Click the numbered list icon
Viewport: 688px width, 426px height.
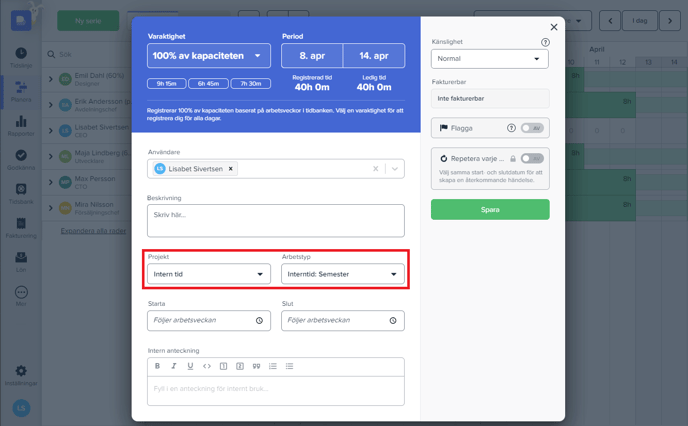pyautogui.click(x=273, y=366)
